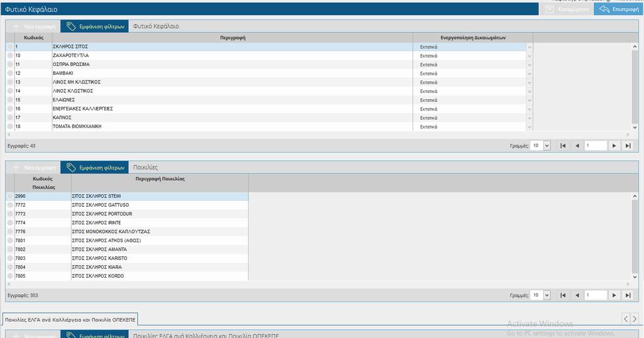Image resolution: width=644 pixels, height=338 pixels.
Task: Select the ΣΙΤΟΣ ΣΚΛΗΡΟΣ IRINTE row
Action: click(127, 223)
